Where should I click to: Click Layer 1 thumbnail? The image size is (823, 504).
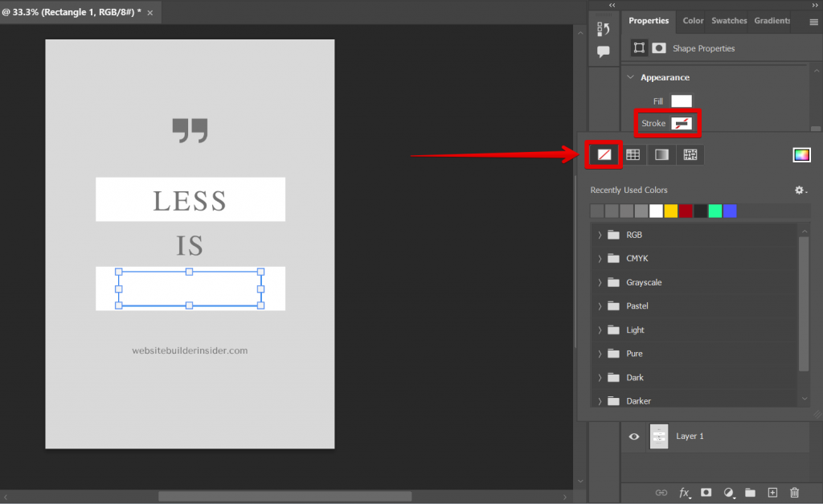tap(659, 436)
